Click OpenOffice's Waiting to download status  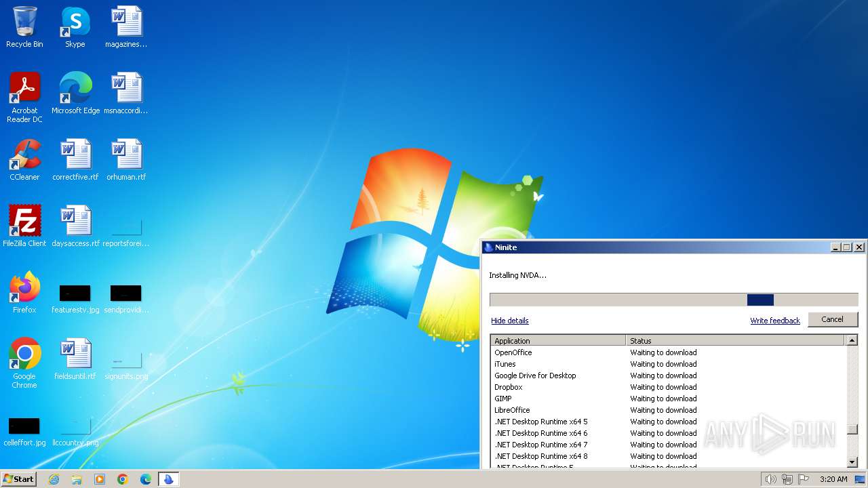tap(663, 352)
